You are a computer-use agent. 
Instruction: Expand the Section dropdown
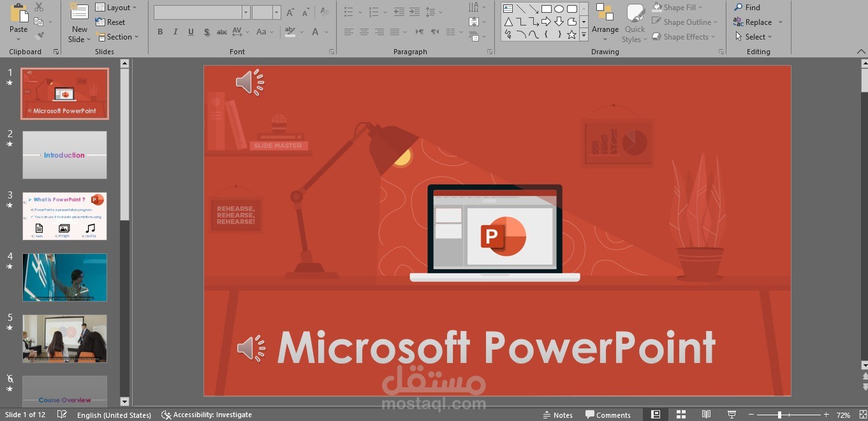point(117,37)
